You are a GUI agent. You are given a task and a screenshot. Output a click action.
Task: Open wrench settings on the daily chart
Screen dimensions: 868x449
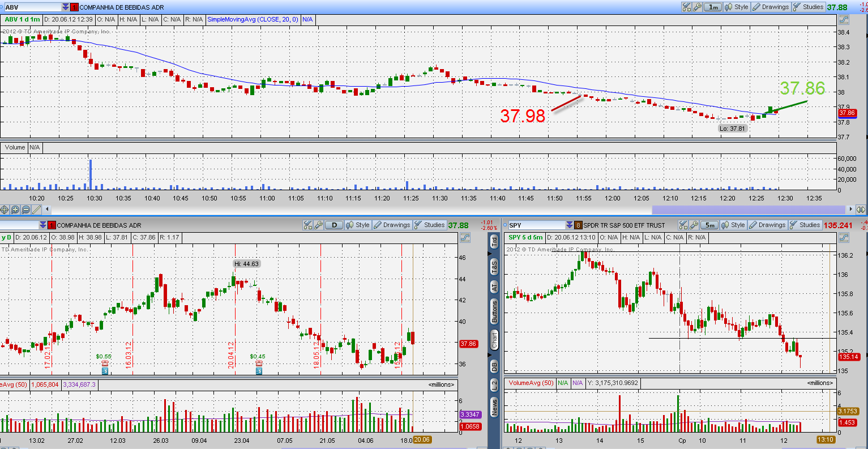319,225
